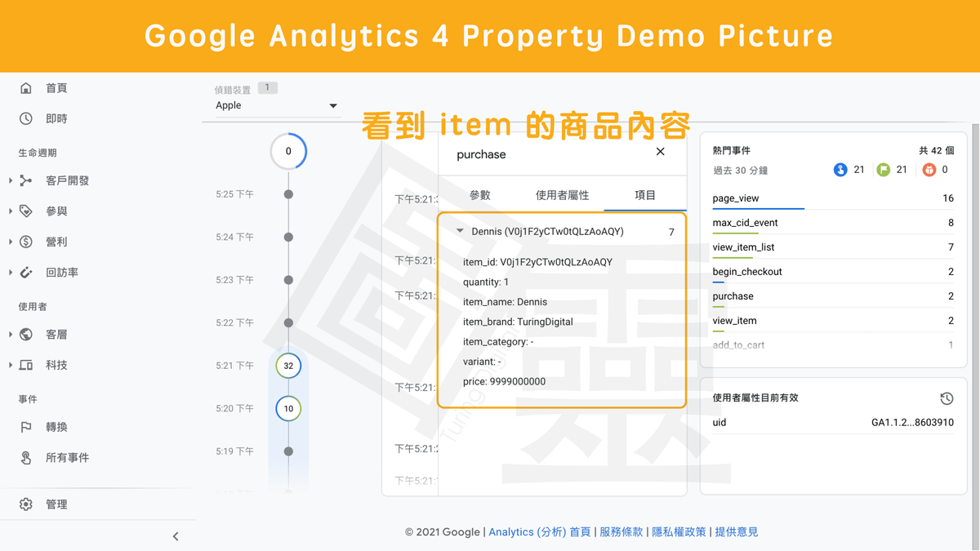Screen dimensions: 980x551
Task: Click the timeline bubble showing 10 events
Action: pos(288,408)
